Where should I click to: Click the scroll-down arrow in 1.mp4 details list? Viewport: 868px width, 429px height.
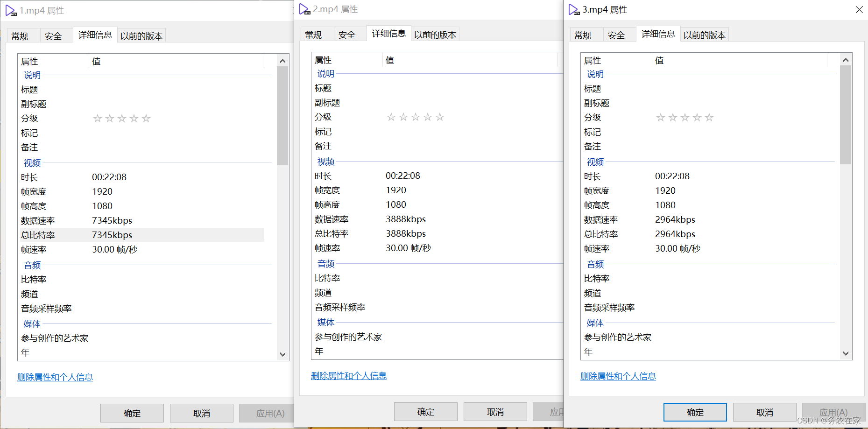[x=282, y=354]
